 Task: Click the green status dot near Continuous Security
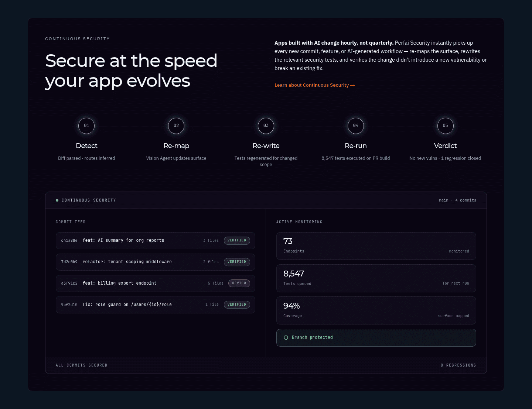pos(57,200)
